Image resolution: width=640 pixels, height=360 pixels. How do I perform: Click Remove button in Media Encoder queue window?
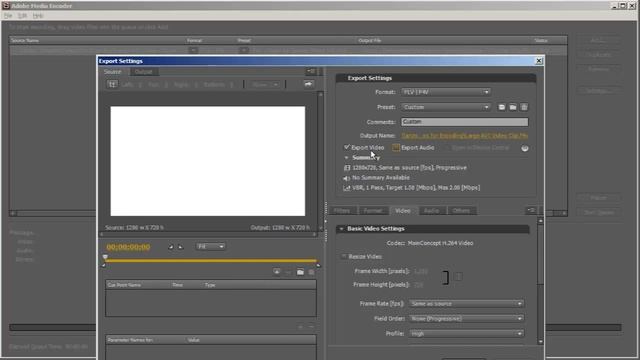tap(599, 69)
